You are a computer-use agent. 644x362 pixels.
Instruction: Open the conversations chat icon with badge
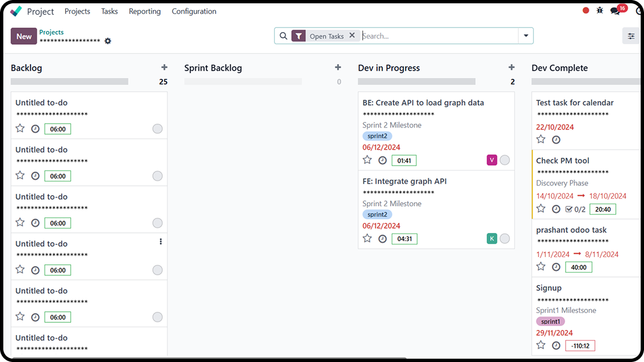[x=615, y=10]
